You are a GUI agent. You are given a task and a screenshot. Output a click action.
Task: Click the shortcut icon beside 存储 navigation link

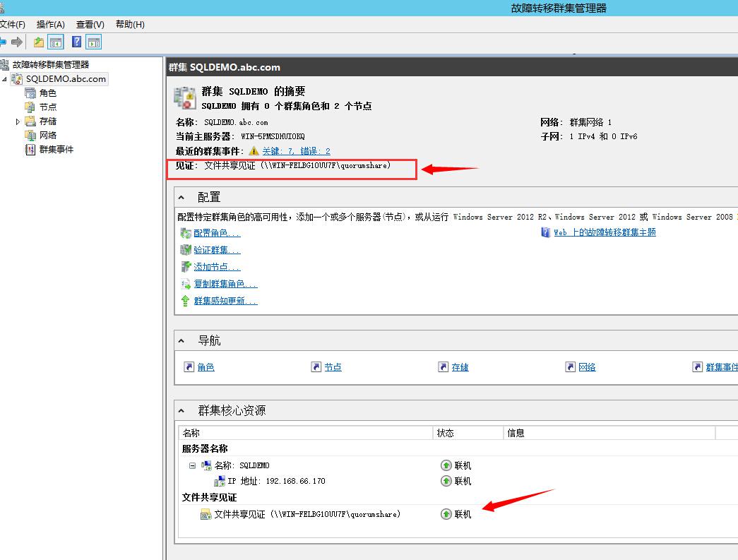(443, 367)
